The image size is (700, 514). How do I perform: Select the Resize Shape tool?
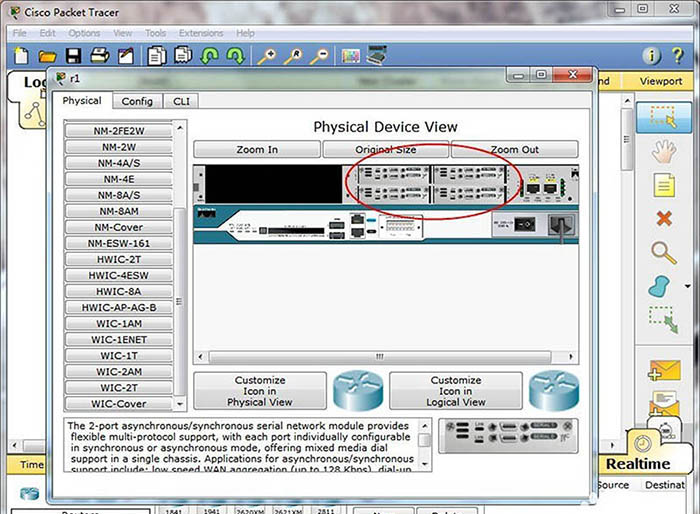coord(663,320)
